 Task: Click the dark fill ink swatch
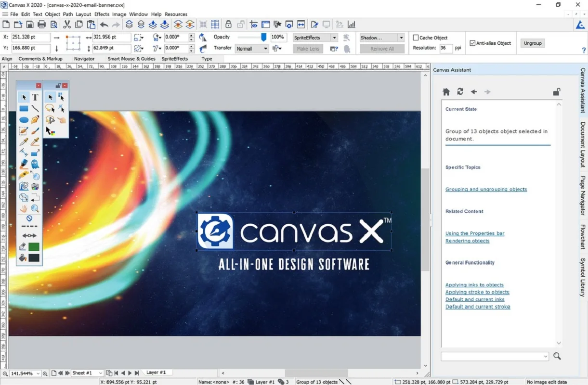[34, 258]
